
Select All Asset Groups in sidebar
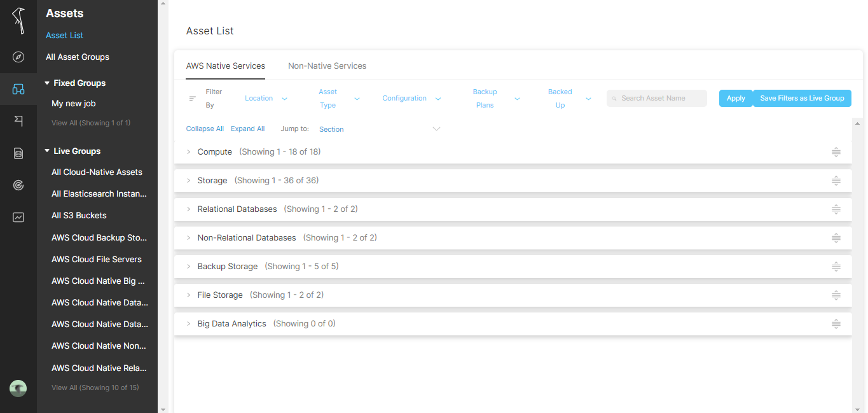coord(78,57)
